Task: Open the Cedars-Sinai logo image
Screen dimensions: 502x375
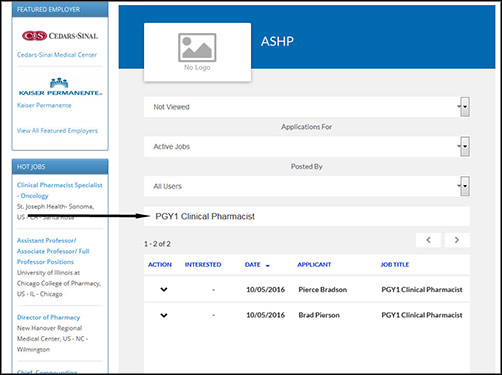Action: pos(60,36)
